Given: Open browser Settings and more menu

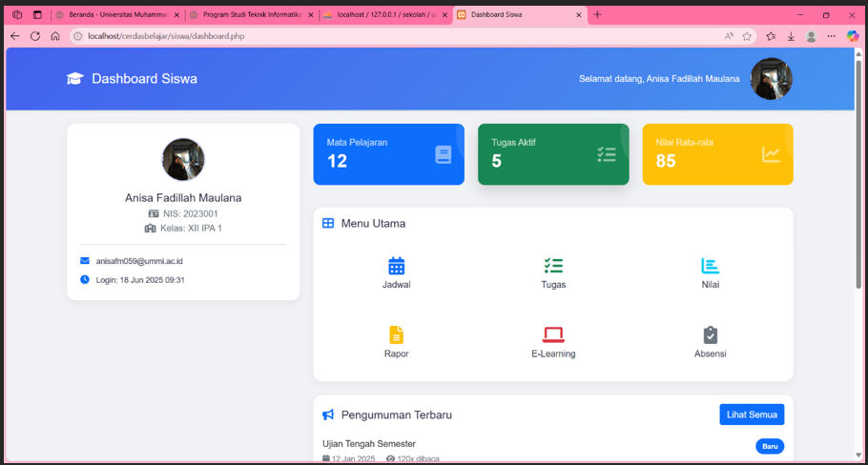Looking at the screenshot, I should tap(832, 36).
